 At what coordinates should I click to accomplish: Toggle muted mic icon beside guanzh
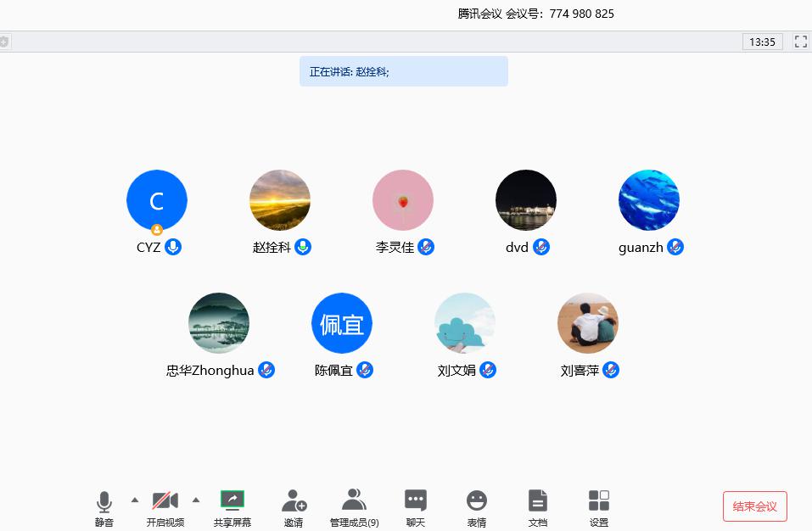coord(675,247)
